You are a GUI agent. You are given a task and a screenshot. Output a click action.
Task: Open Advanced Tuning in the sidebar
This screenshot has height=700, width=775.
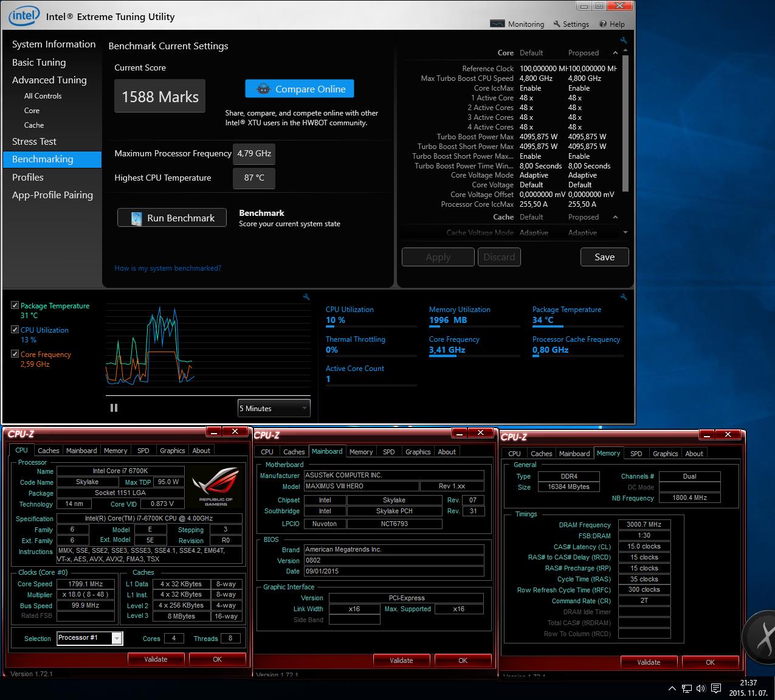49,80
